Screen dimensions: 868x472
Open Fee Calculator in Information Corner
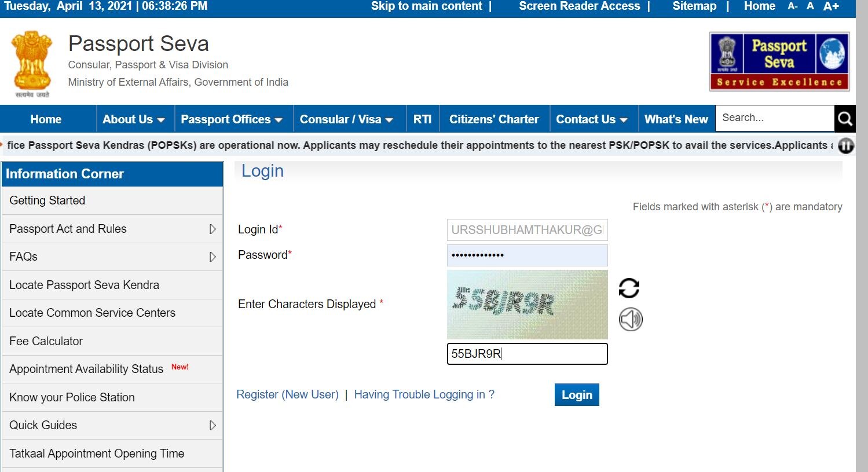pyautogui.click(x=46, y=341)
